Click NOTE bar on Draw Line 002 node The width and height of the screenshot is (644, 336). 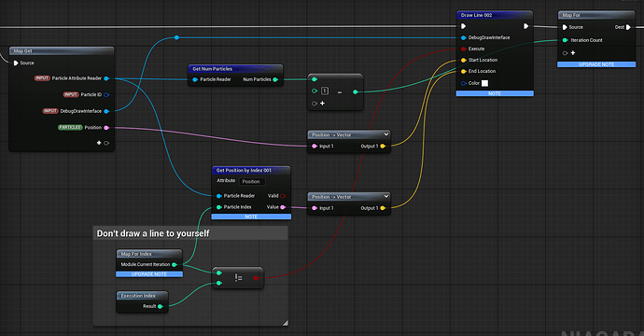click(495, 93)
